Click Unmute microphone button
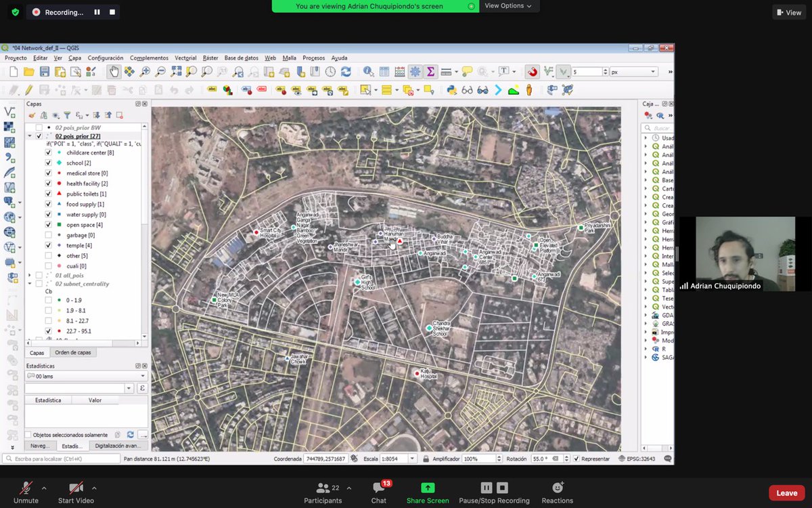 click(x=26, y=492)
